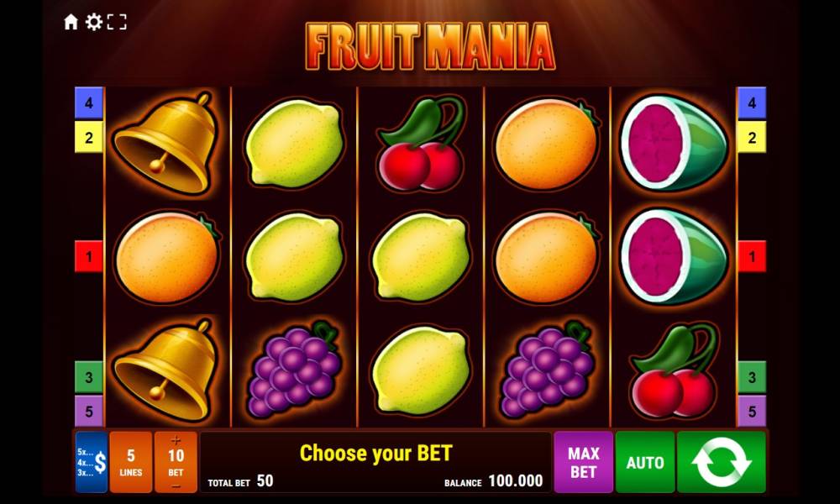Click the cherries symbol in middle reel
840x504 pixels.
(x=421, y=144)
